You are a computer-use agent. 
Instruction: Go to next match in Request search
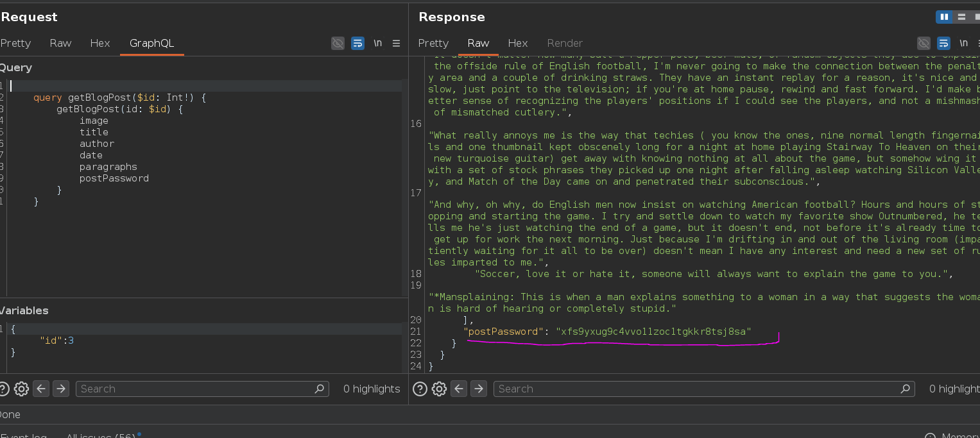click(x=61, y=389)
